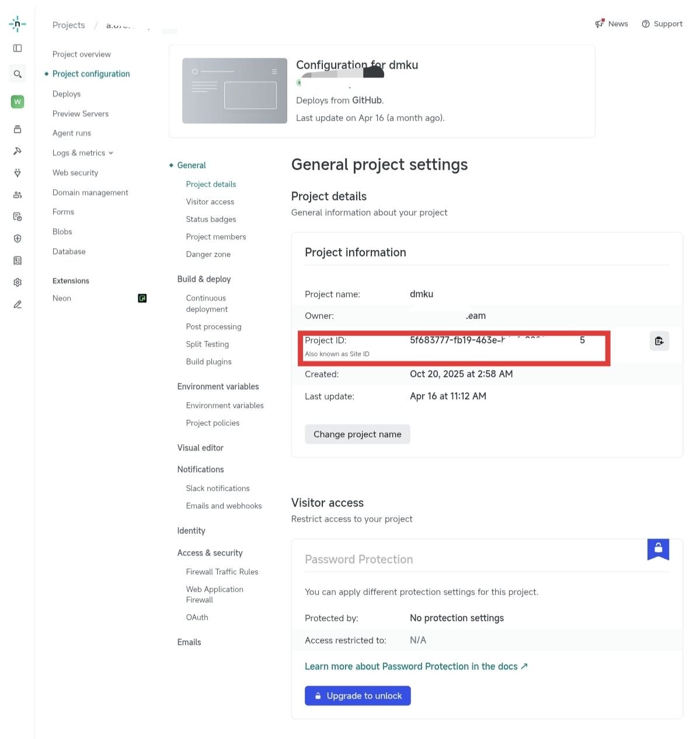700x739 pixels.
Task: Open Visual editor settings
Action: (200, 448)
